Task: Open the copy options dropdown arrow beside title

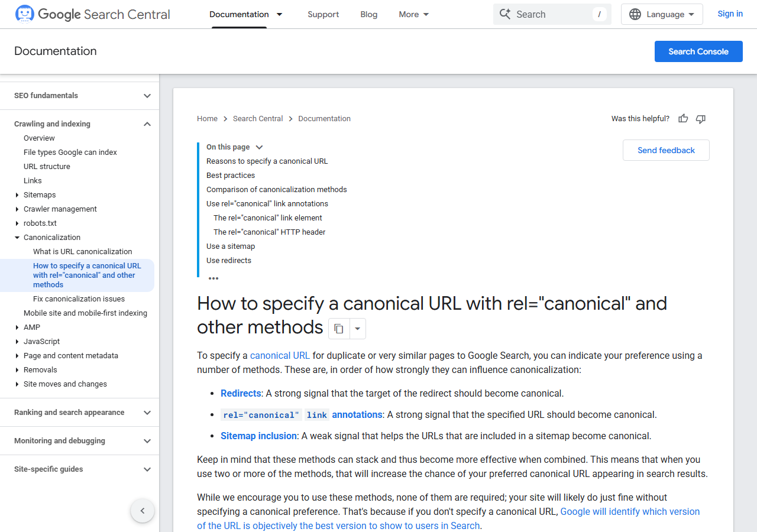Action: click(357, 329)
